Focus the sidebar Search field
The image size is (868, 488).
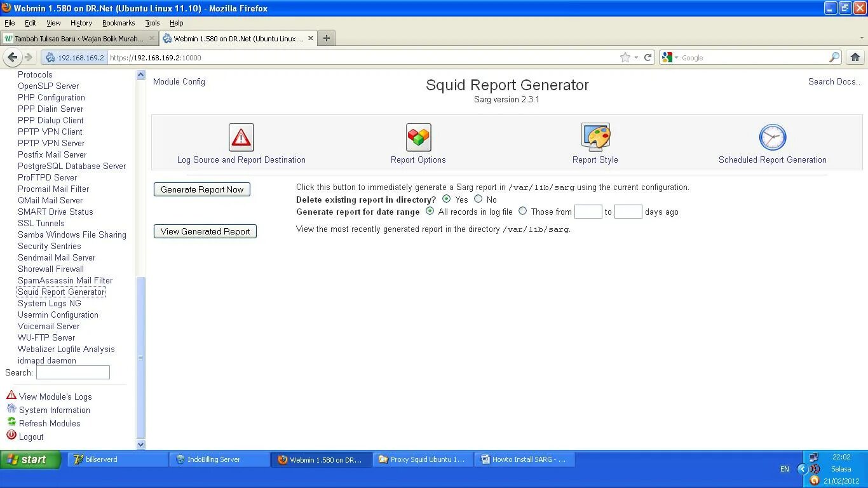73,372
